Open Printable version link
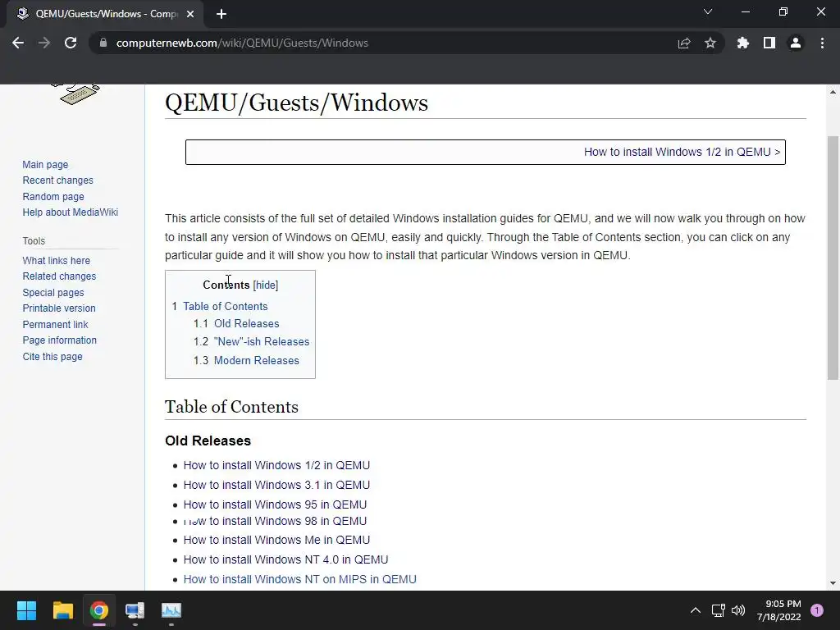This screenshot has width=840, height=630. point(59,308)
